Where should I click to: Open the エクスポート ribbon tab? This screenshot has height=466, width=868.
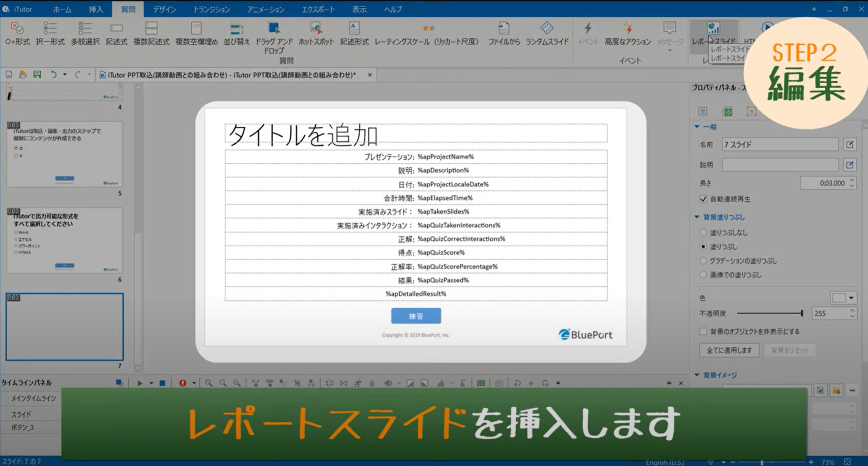tap(318, 9)
